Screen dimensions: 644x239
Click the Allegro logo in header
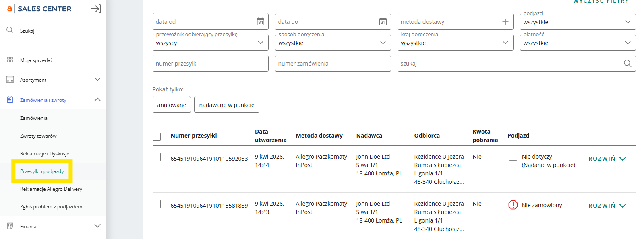pyautogui.click(x=9, y=9)
